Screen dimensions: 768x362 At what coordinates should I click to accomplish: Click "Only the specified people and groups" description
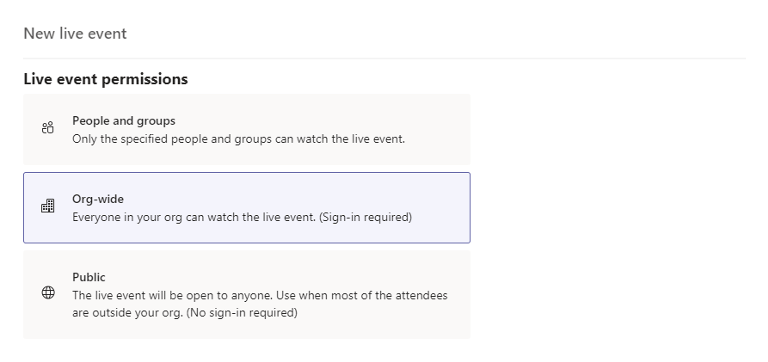(239, 139)
